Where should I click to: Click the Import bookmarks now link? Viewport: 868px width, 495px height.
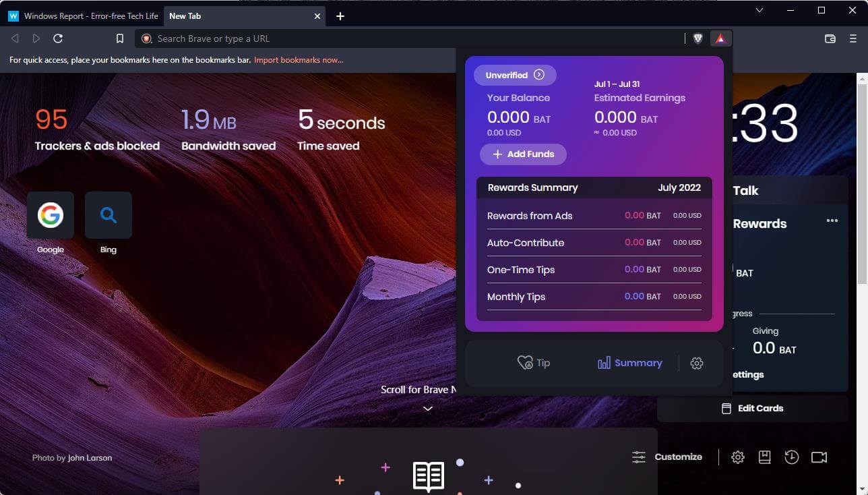click(x=299, y=60)
